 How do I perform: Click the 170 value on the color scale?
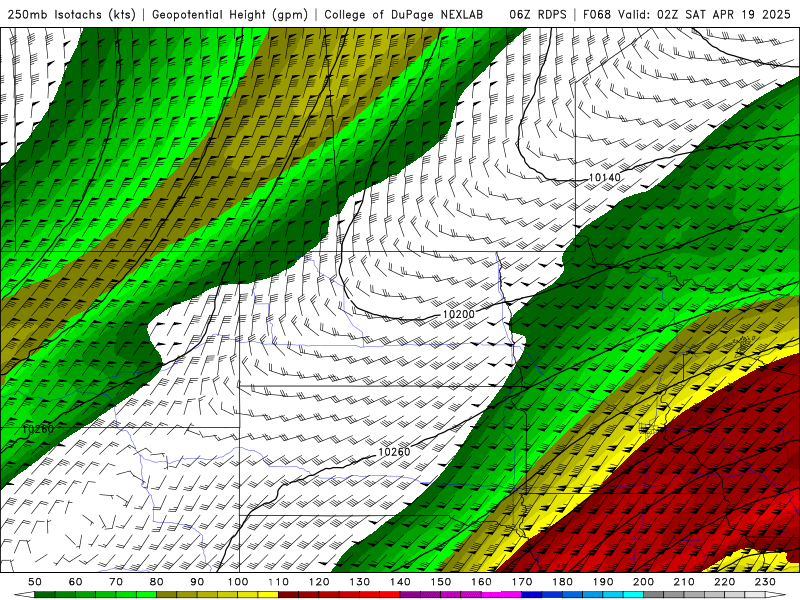[522, 582]
